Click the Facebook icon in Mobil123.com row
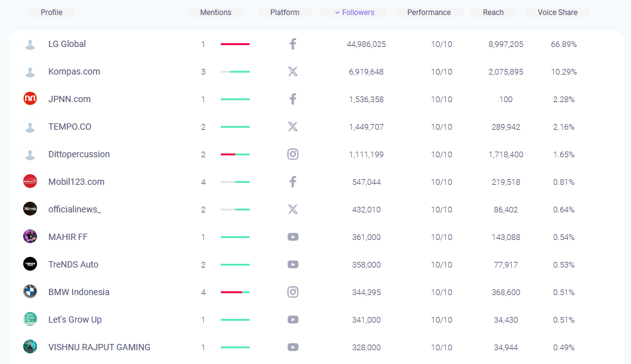Viewport: 631px width, 364px height. click(293, 182)
